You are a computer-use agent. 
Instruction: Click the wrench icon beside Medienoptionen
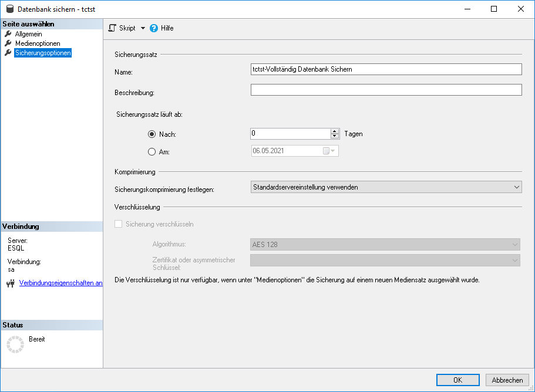tap(8, 43)
